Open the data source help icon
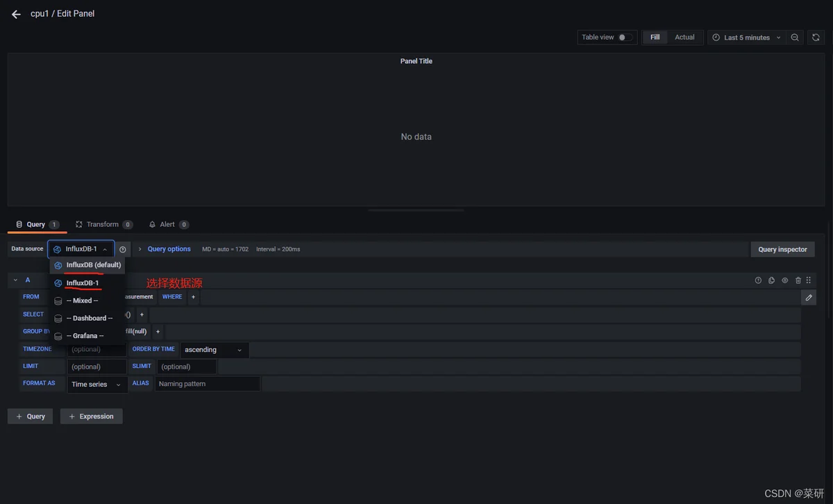This screenshot has width=833, height=504. pos(123,249)
